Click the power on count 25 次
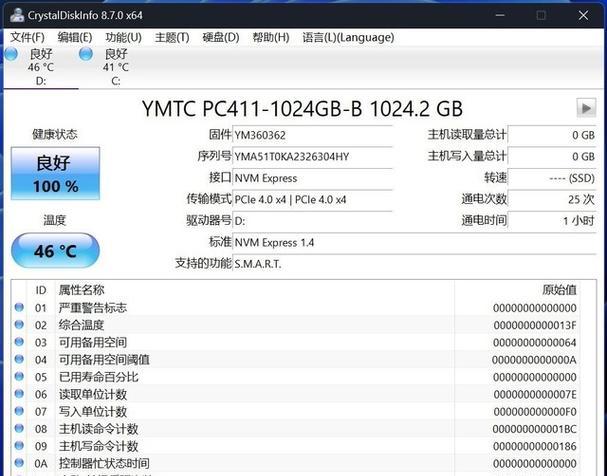This screenshot has height=476, width=607. 552,199
